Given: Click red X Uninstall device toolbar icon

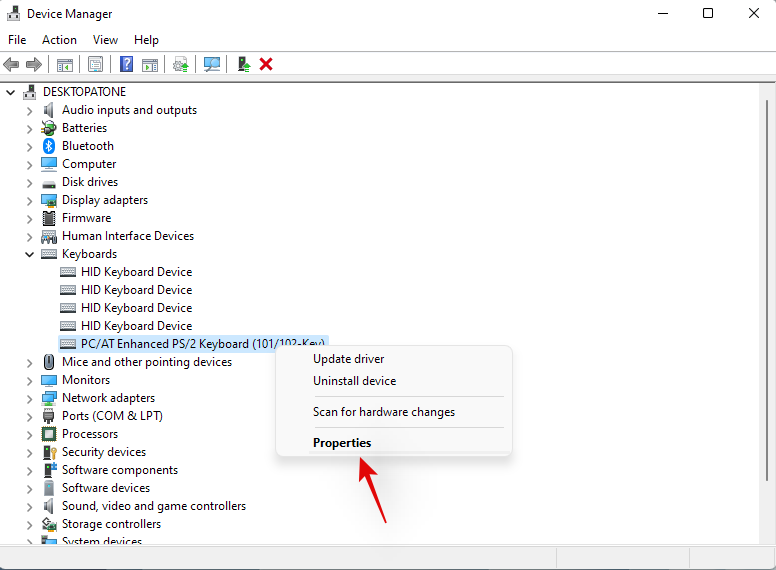Looking at the screenshot, I should point(266,64).
